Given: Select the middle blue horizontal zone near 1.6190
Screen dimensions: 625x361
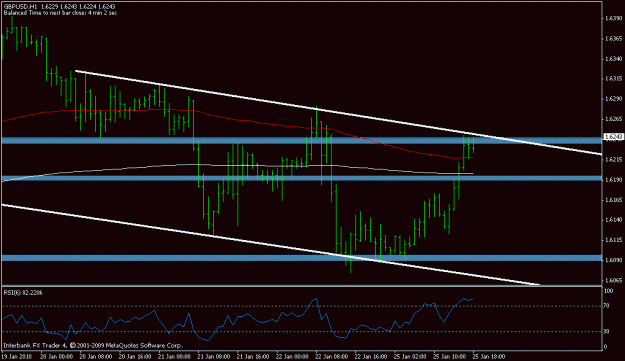Looking at the screenshot, I should pos(301,178).
